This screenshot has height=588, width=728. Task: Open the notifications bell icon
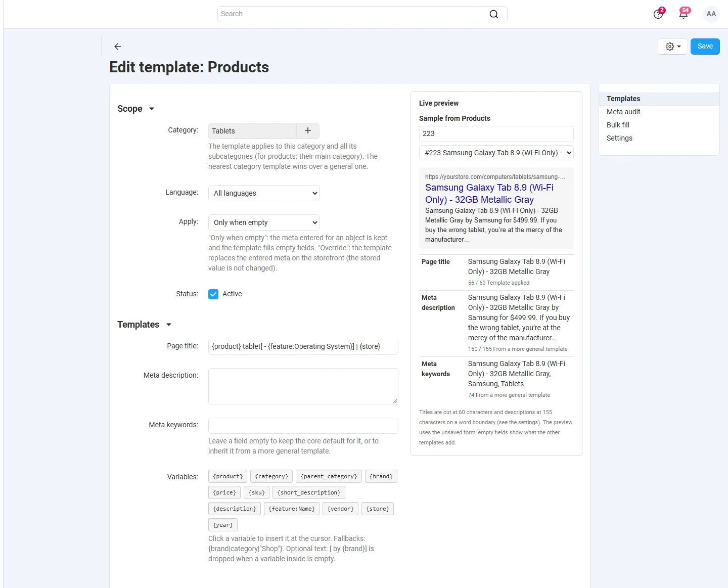(x=684, y=14)
